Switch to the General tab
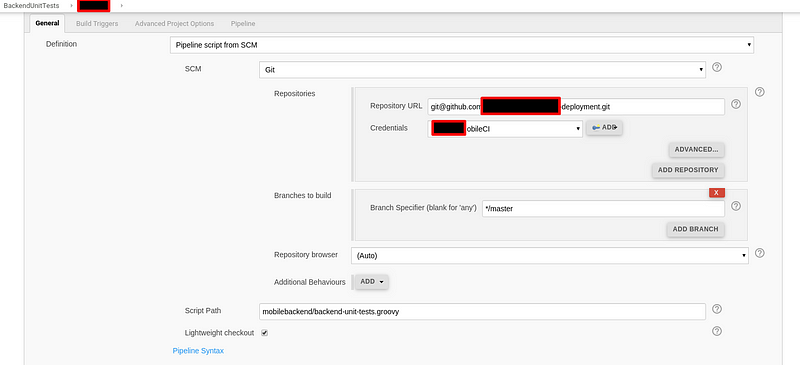The height and width of the screenshot is (365, 800). [x=47, y=23]
